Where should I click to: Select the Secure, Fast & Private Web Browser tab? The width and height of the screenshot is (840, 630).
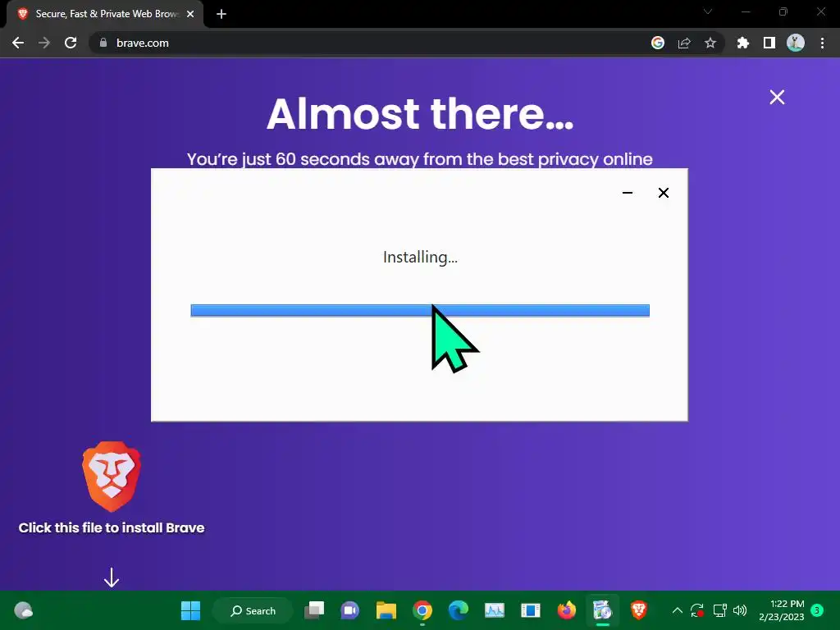[x=106, y=14]
